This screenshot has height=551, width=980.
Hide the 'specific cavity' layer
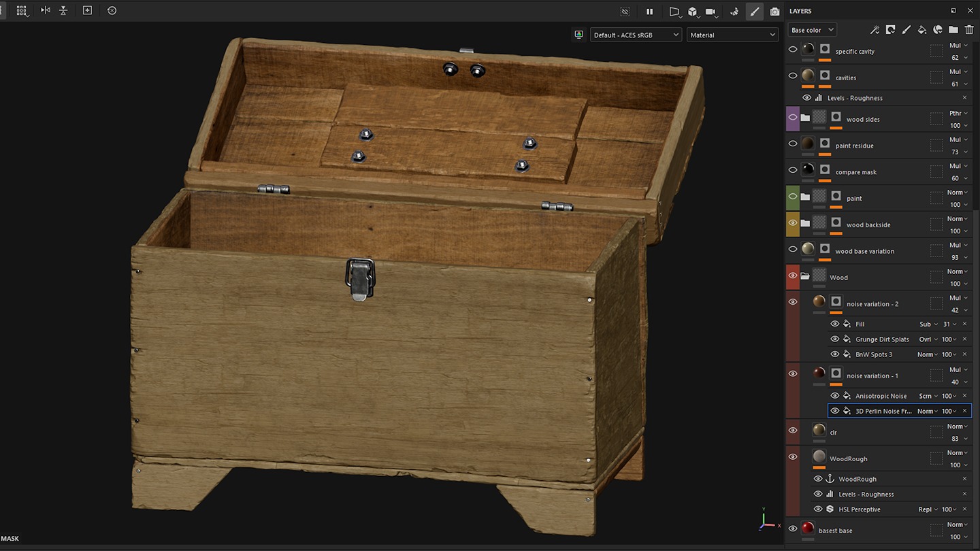coord(792,48)
